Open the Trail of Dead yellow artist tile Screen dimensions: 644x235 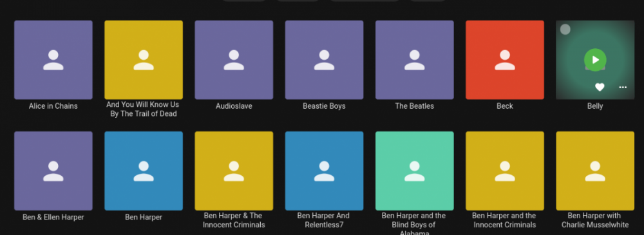144,60
